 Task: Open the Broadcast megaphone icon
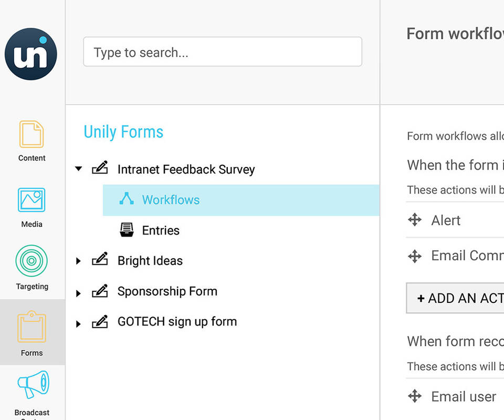click(x=33, y=385)
